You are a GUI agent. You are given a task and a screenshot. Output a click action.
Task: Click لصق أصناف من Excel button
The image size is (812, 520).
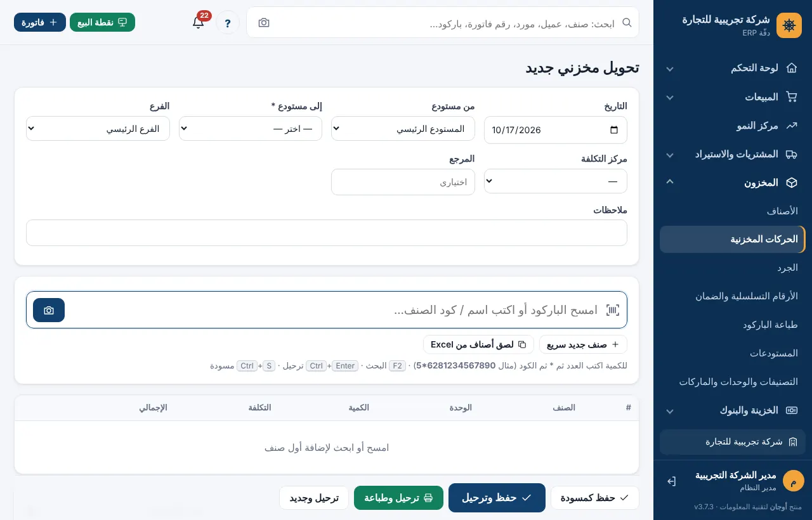click(478, 344)
